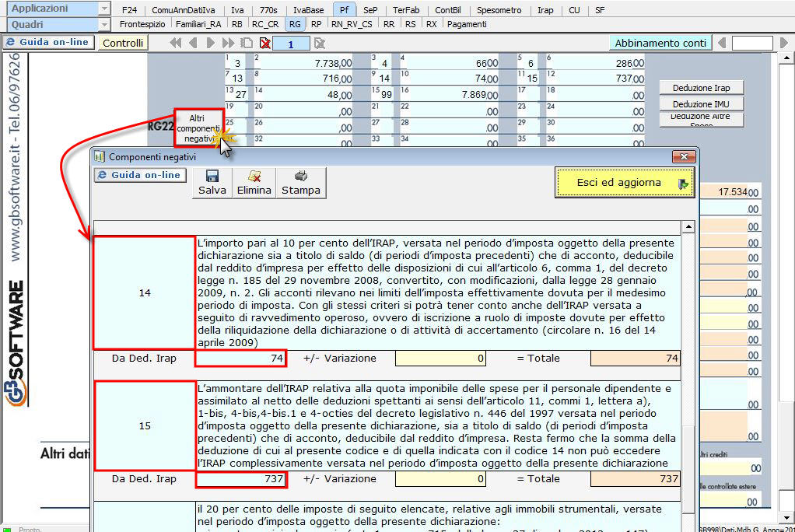Click the Da Ded. Irap field showing 737
This screenshot has height=532, width=795.
click(241, 479)
